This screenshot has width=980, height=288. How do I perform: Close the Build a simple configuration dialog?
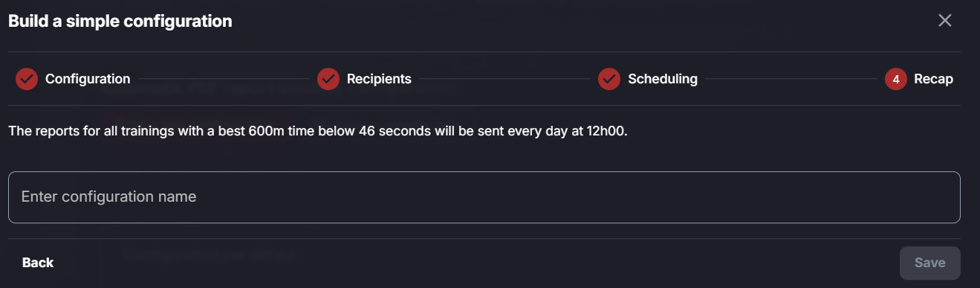945,21
